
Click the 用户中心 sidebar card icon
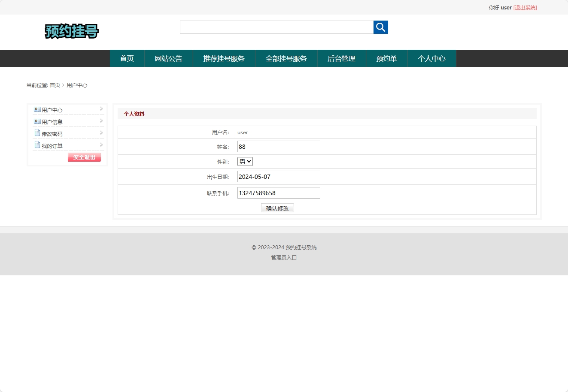tap(37, 110)
